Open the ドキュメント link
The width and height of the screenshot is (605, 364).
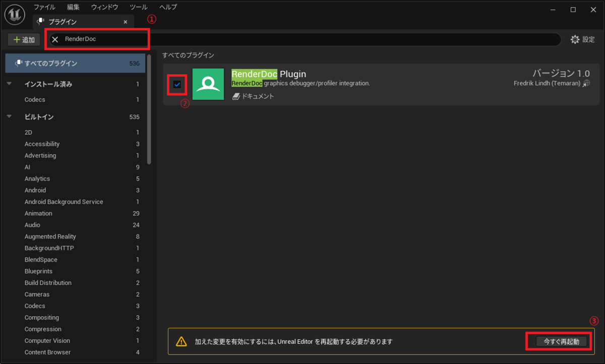(x=258, y=96)
